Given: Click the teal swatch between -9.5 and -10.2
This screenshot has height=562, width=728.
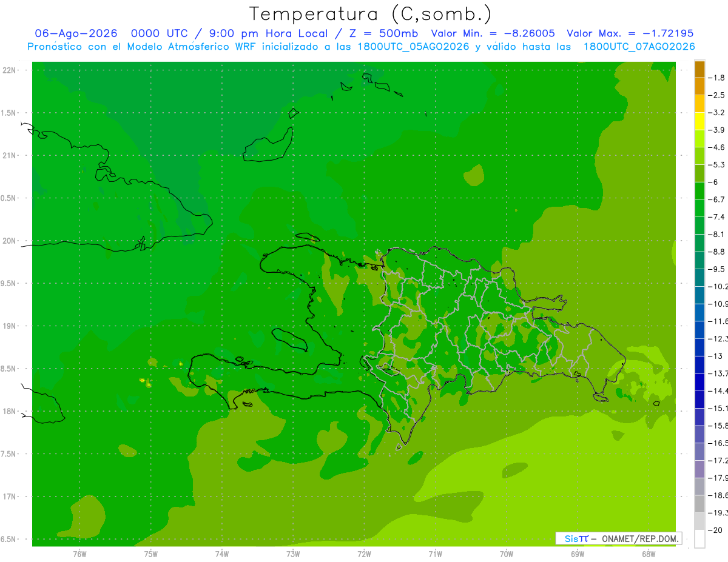Looking at the screenshot, I should (699, 278).
